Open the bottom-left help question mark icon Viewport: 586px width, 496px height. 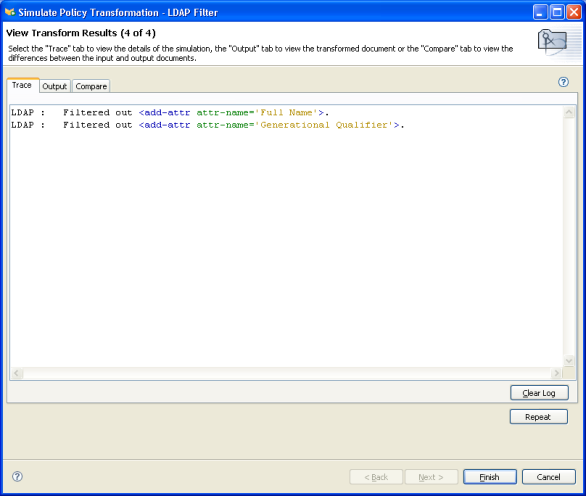(x=17, y=476)
